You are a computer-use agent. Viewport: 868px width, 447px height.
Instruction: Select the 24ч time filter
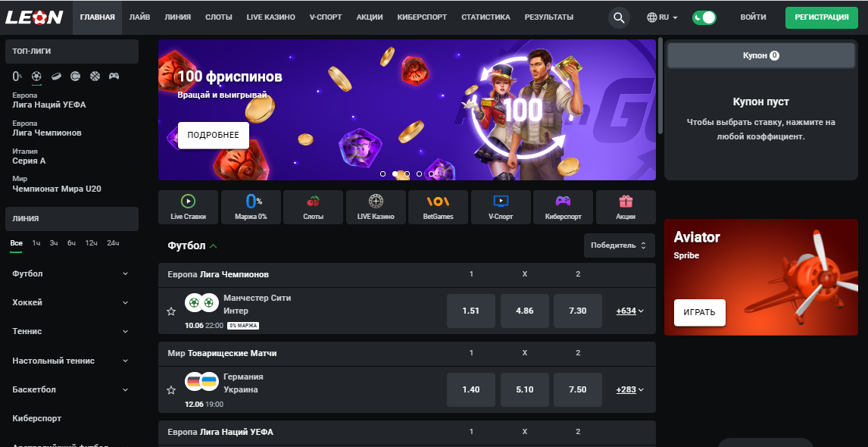click(x=113, y=244)
